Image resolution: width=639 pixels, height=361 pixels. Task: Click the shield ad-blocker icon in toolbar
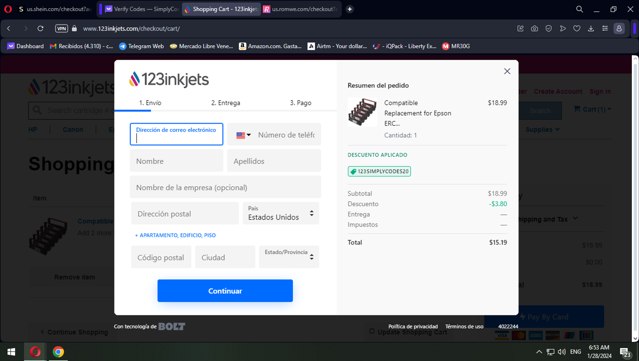549,29
